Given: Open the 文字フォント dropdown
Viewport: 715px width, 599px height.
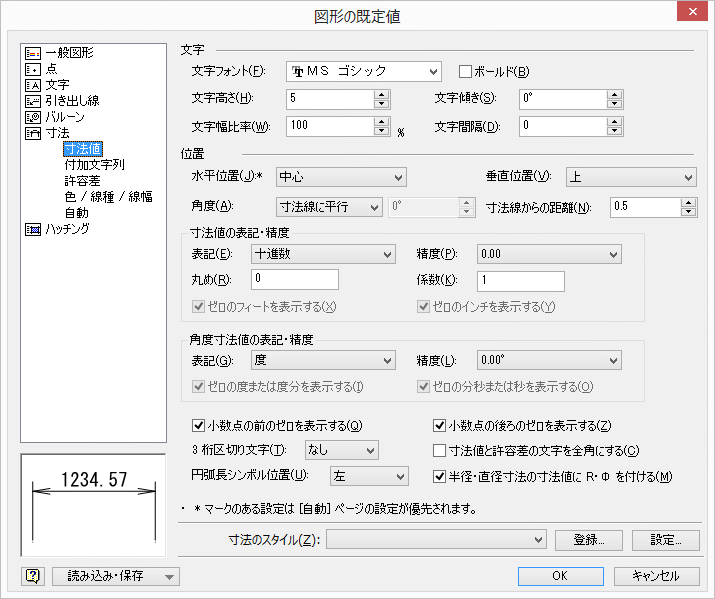Looking at the screenshot, I should [364, 72].
